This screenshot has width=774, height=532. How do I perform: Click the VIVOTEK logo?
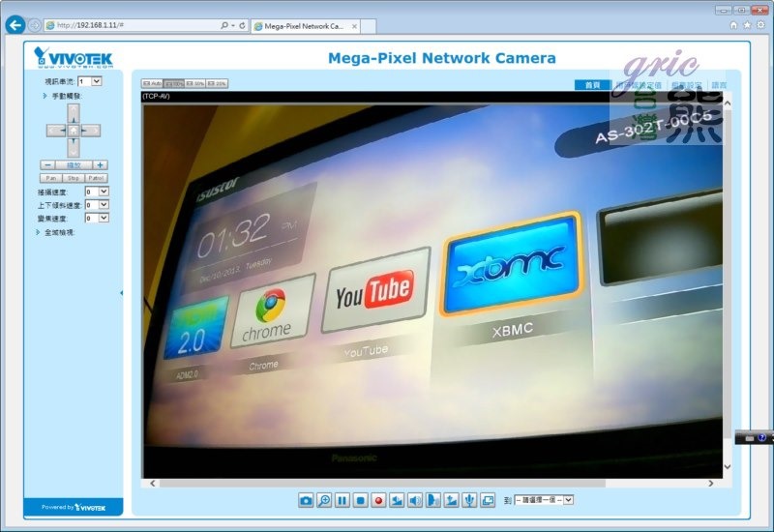[x=74, y=57]
